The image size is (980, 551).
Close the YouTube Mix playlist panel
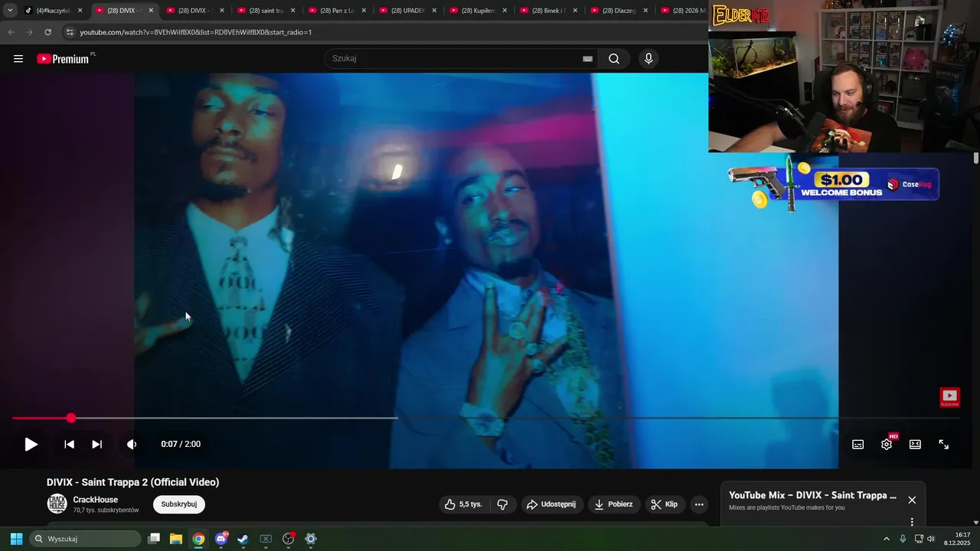(x=912, y=500)
